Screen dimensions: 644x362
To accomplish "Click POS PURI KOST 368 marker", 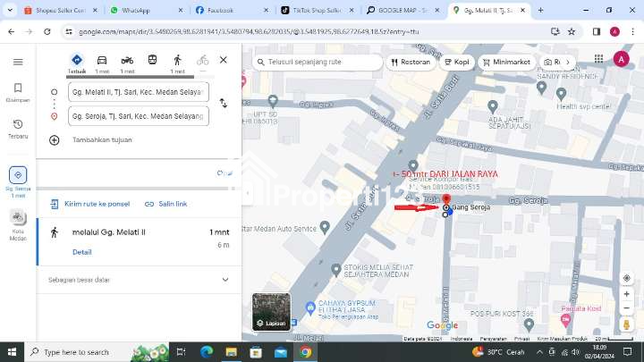I will click(x=529, y=324).
